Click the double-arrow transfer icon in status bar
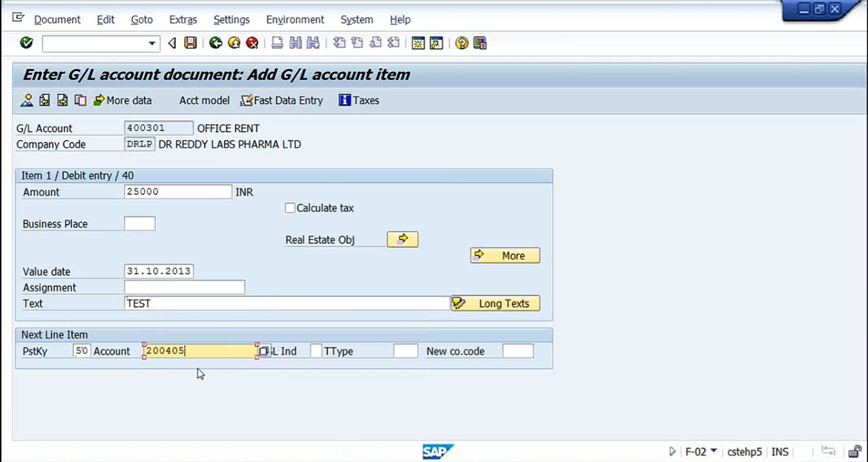 click(828, 451)
